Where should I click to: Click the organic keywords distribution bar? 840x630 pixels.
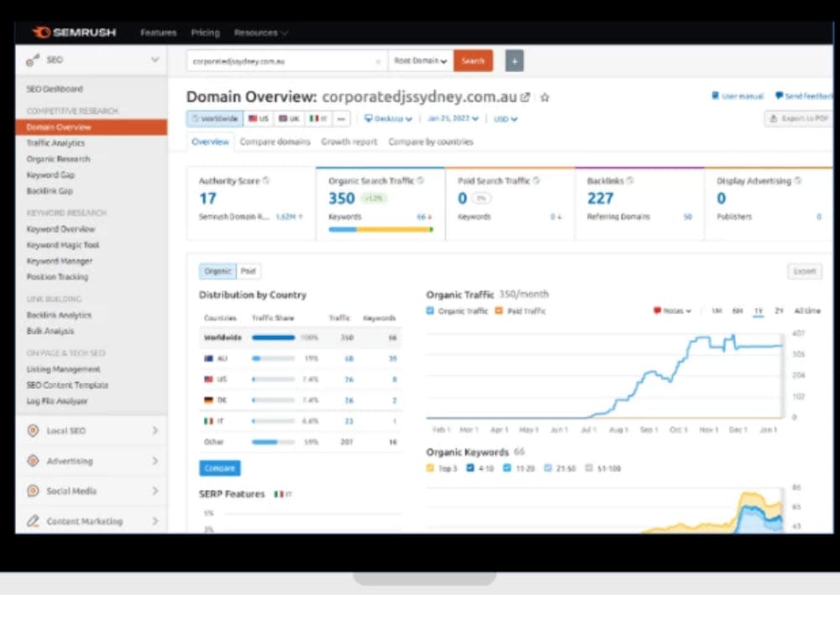pyautogui.click(x=381, y=229)
